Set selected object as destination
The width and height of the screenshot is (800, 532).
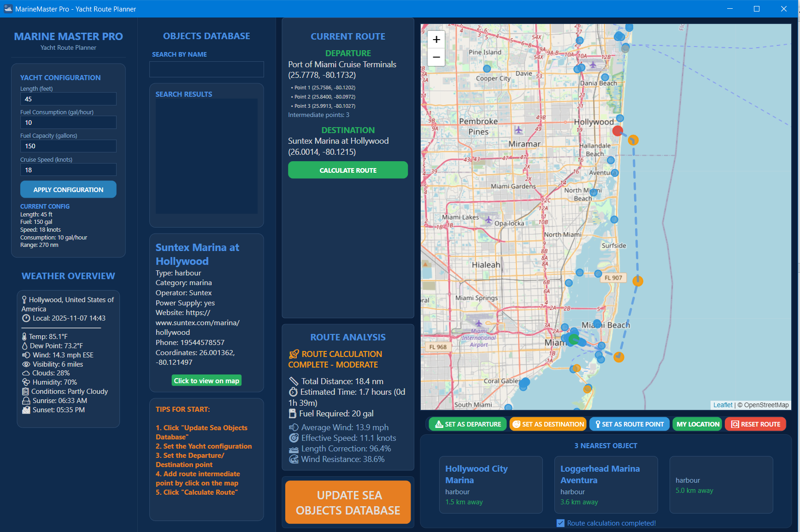[x=548, y=424]
